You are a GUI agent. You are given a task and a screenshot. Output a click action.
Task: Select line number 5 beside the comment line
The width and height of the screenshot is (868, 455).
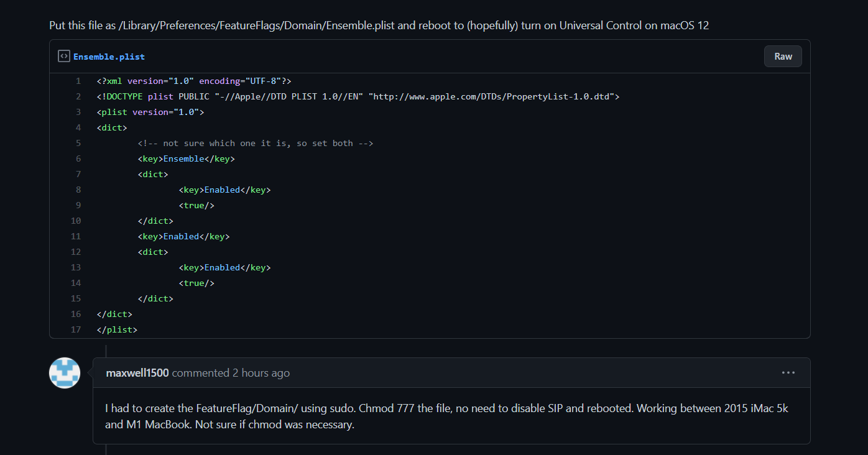click(78, 143)
